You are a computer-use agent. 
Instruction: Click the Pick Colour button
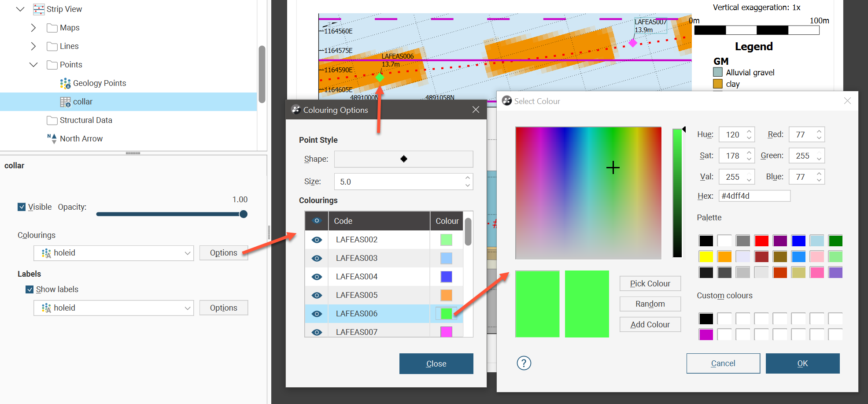point(650,284)
